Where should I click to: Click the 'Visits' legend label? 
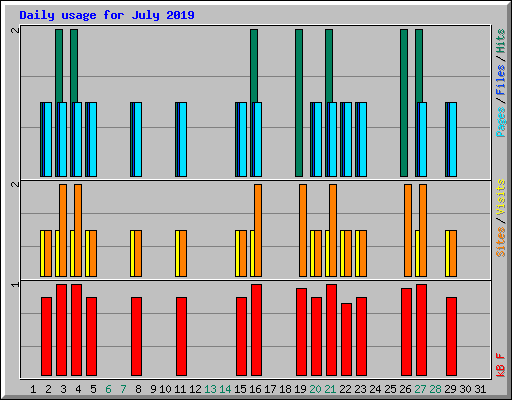coord(501,197)
